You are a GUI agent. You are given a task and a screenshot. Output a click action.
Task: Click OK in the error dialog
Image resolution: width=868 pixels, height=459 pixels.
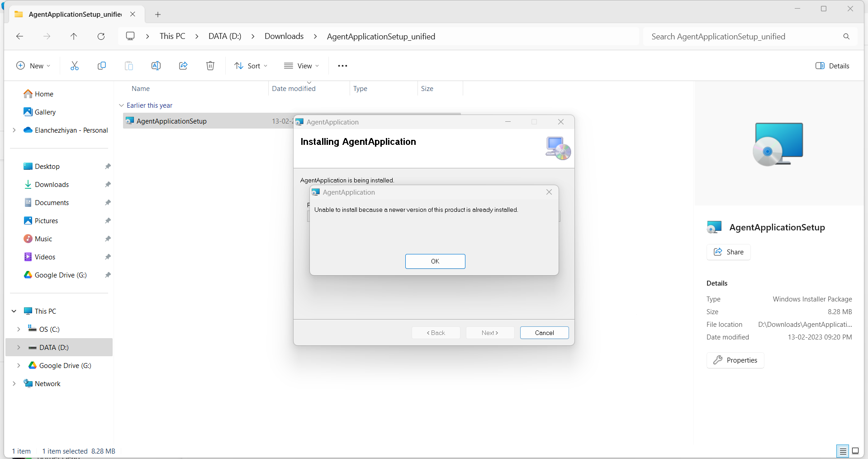tap(435, 261)
